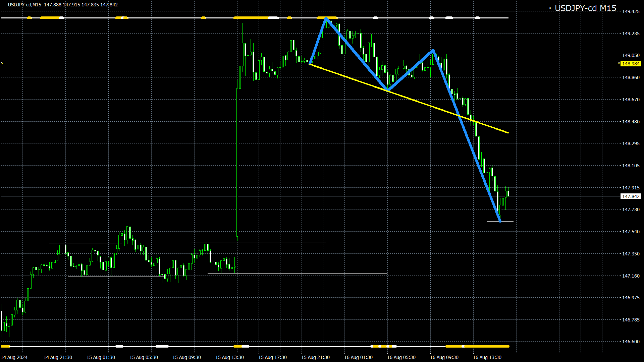644x362 pixels.
Task: Click the USDJPY-cd M15 label top right
Action: [x=585, y=8]
